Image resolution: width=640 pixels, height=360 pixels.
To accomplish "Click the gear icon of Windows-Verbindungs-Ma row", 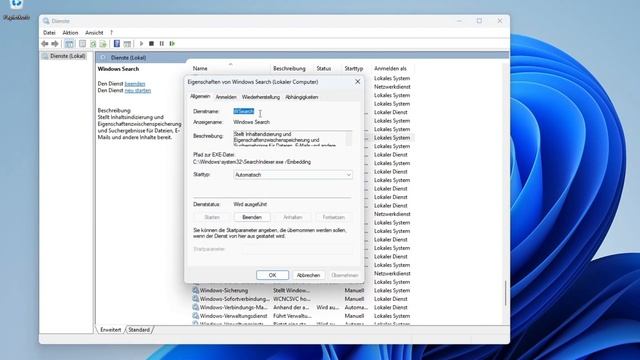I will (x=196, y=307).
